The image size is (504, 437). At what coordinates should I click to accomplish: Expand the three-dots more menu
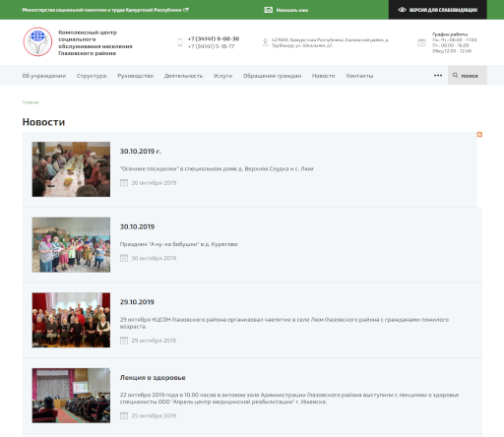coord(438,76)
